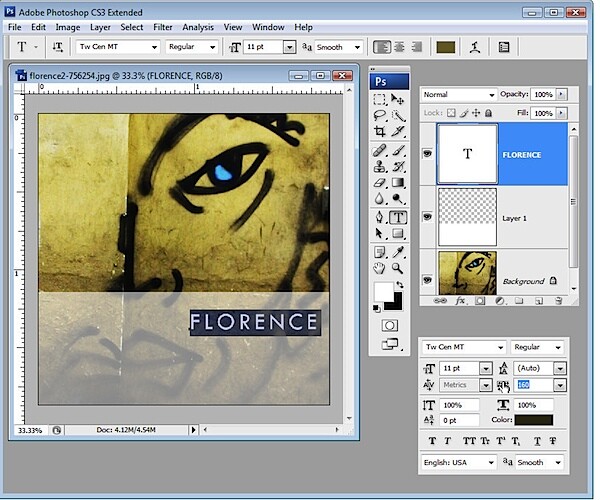Toggle Strikethrough in Character panel
The image size is (600, 500).
[553, 441]
